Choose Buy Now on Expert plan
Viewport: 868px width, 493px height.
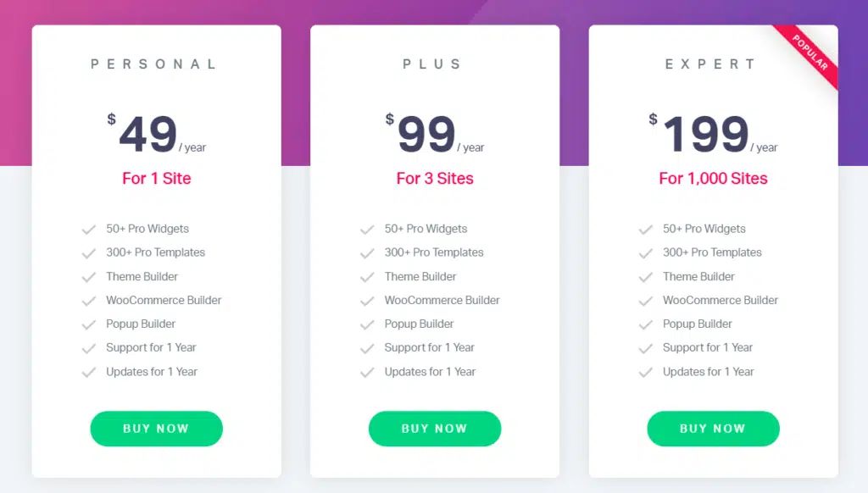[713, 429]
